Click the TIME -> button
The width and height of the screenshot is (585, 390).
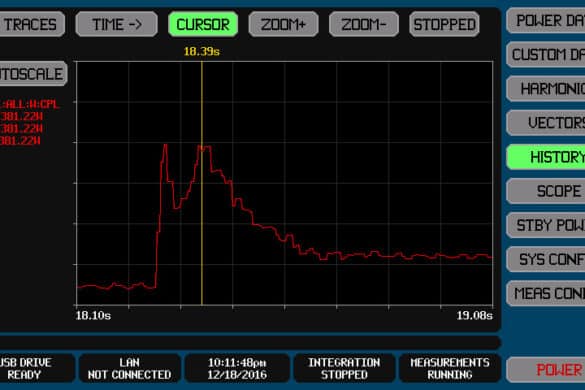click(116, 24)
